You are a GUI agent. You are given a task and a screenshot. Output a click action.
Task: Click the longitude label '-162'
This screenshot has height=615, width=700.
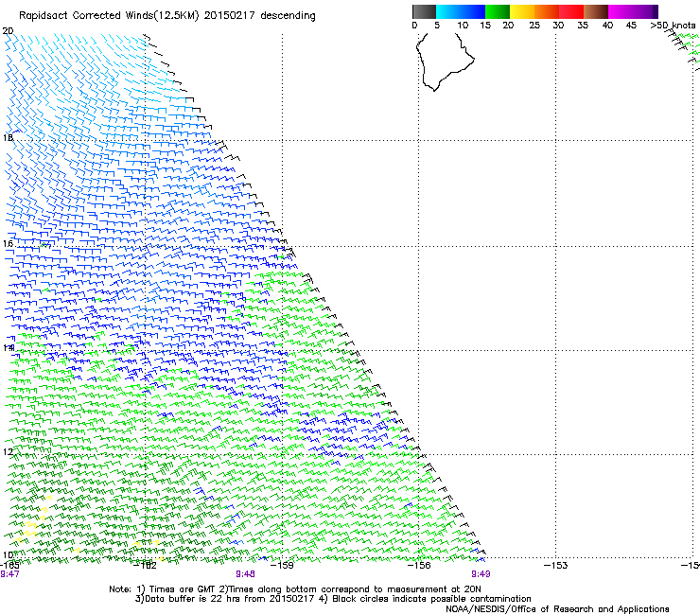tap(146, 566)
